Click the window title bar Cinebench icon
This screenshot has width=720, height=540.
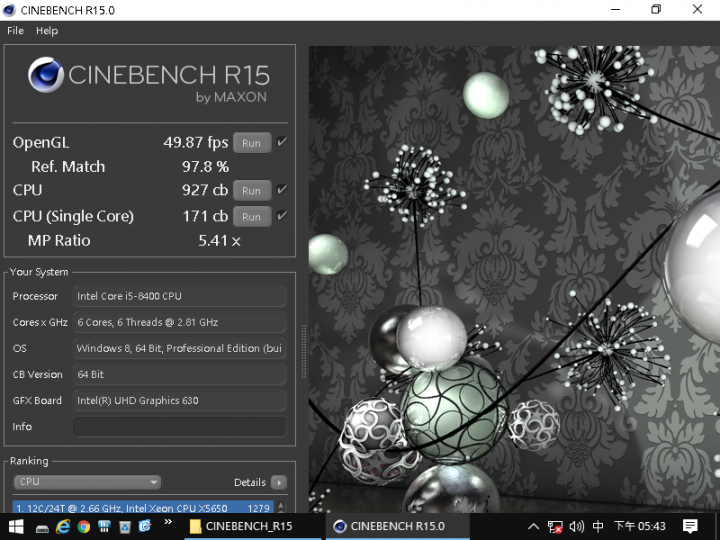9,10
